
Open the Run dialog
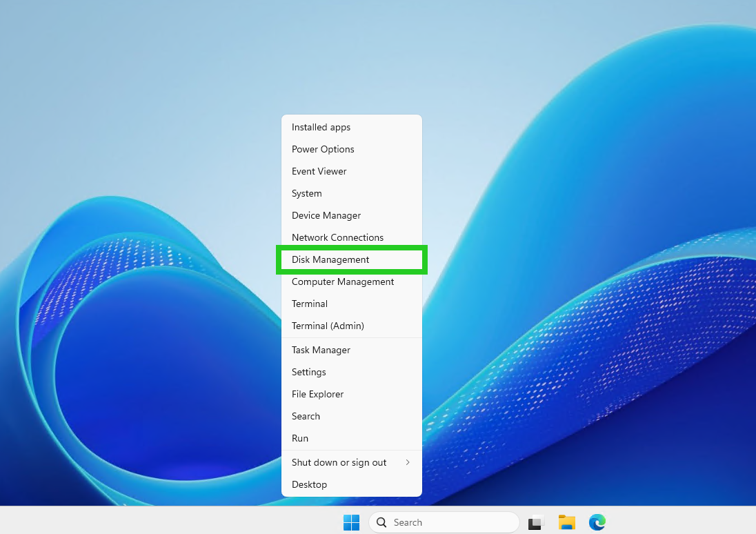point(300,438)
